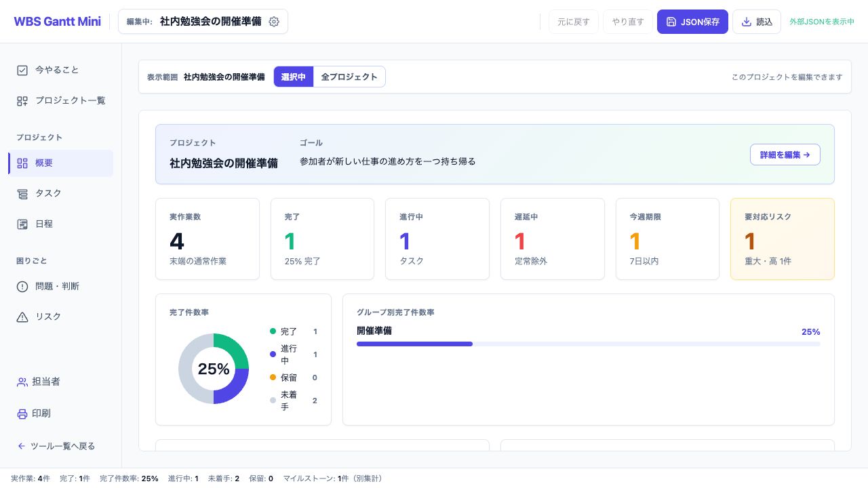Click the やり直す button
This screenshot has height=488, width=868.
point(628,22)
